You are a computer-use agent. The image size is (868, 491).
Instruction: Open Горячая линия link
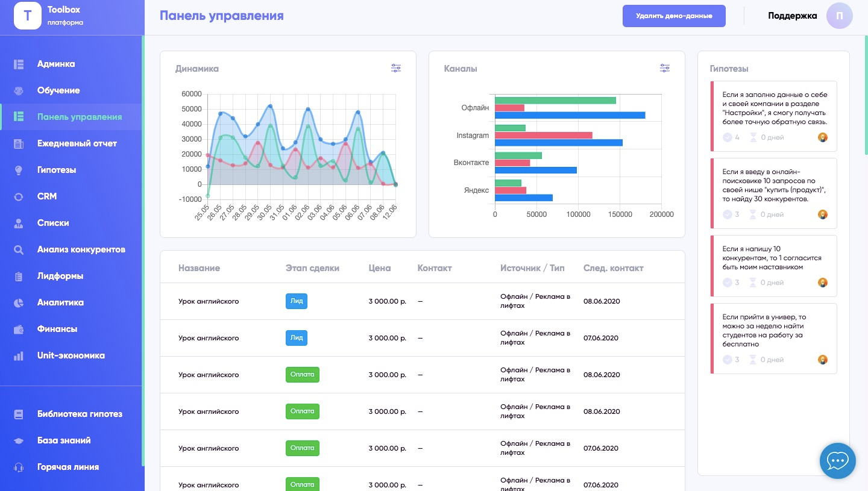[x=71, y=467]
